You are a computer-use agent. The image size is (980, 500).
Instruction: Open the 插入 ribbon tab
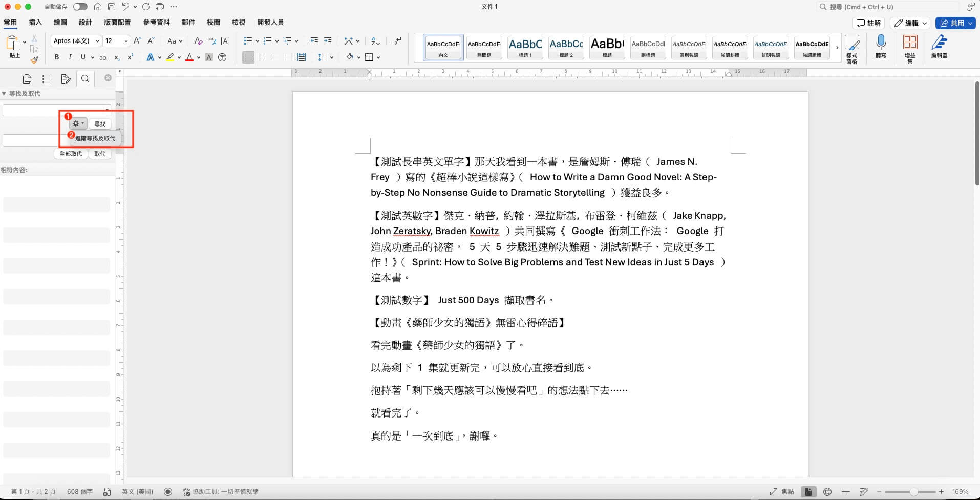click(x=35, y=22)
